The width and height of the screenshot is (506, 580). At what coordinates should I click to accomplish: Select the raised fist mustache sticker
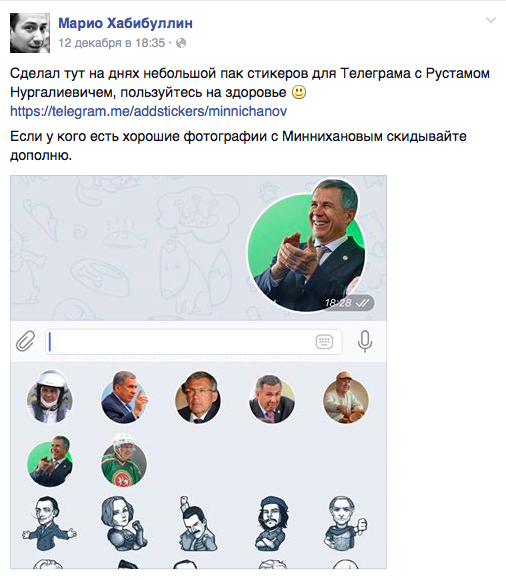pyautogui.click(x=197, y=523)
